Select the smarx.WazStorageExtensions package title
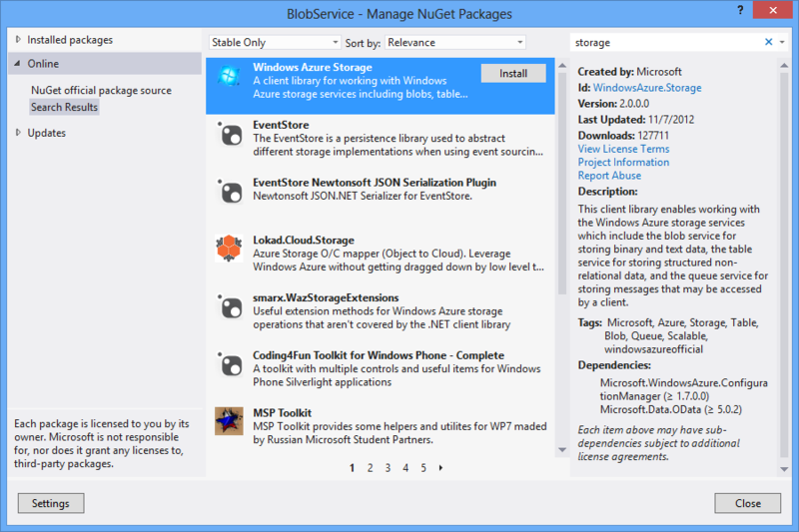 tap(326, 297)
